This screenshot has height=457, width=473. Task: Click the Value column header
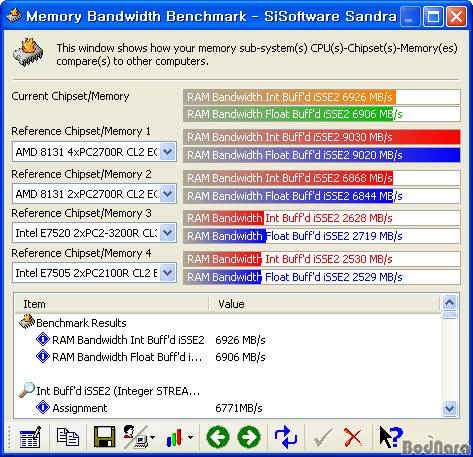325,304
